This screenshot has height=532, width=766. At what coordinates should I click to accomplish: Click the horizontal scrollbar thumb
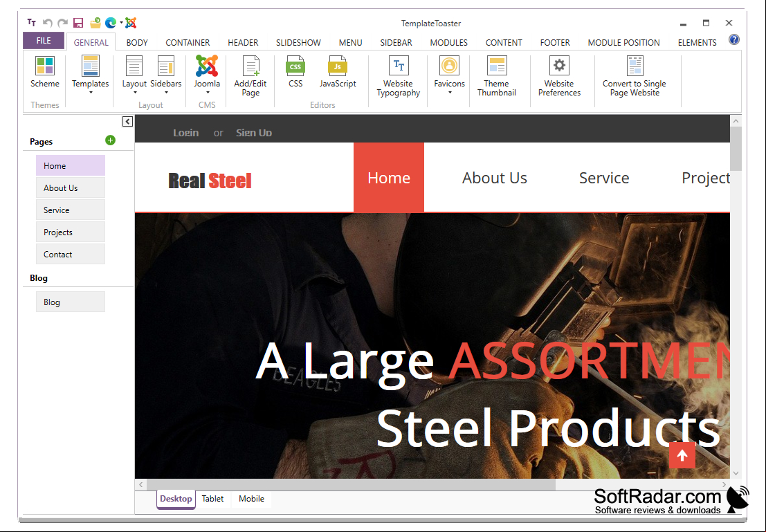coord(351,485)
